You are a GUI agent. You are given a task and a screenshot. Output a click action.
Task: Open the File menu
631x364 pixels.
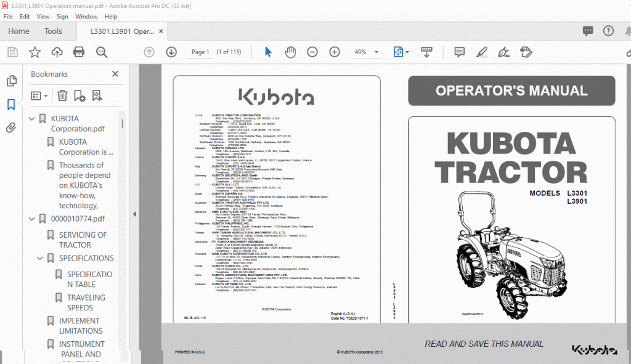pos(8,17)
